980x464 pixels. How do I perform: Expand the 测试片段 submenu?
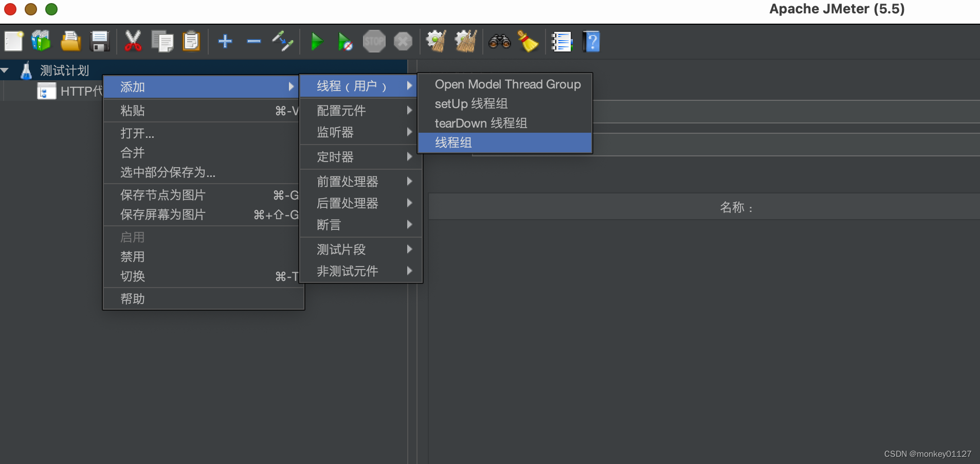coord(361,249)
